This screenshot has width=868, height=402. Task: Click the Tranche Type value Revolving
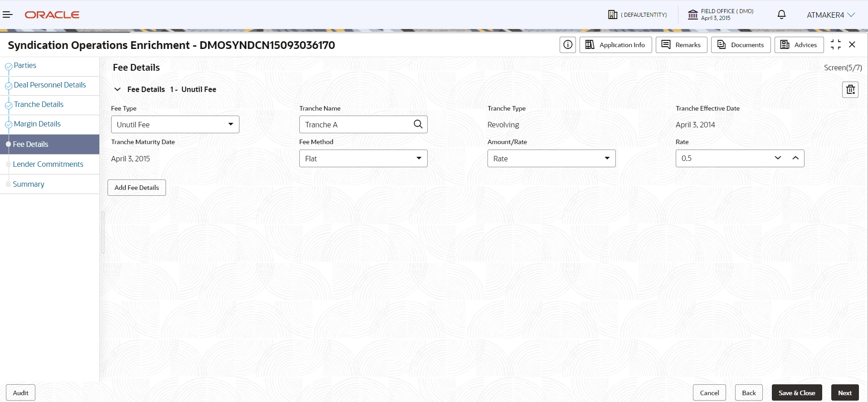503,125
